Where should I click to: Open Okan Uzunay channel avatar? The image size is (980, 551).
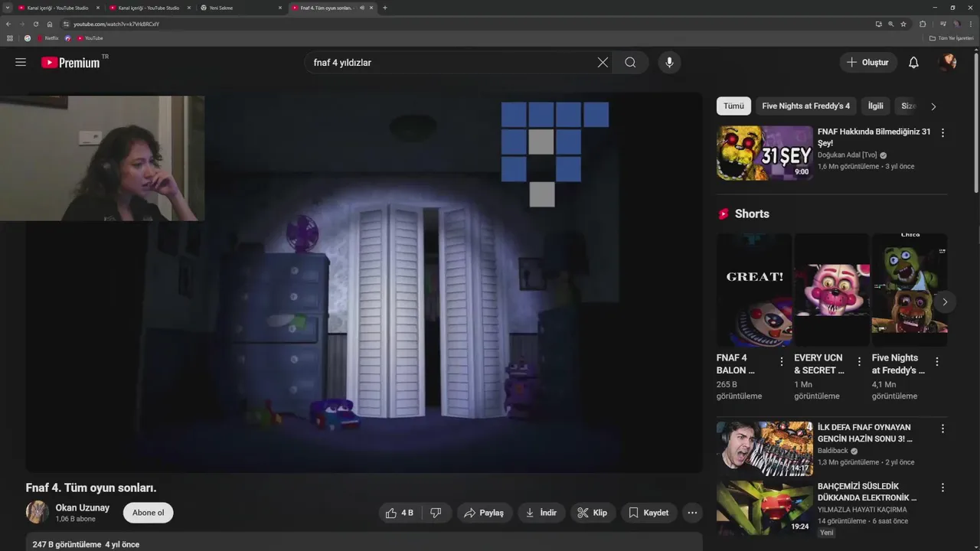[x=37, y=512]
